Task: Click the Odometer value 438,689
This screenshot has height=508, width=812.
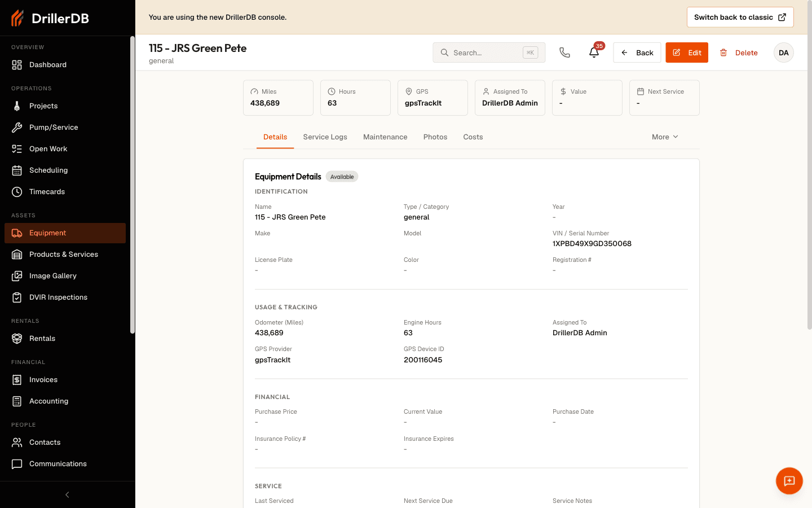Action: click(269, 333)
